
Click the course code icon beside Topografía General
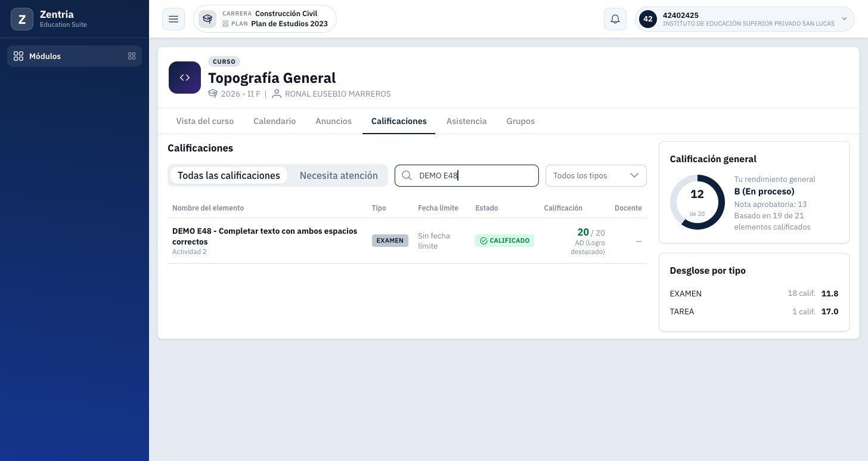click(185, 78)
